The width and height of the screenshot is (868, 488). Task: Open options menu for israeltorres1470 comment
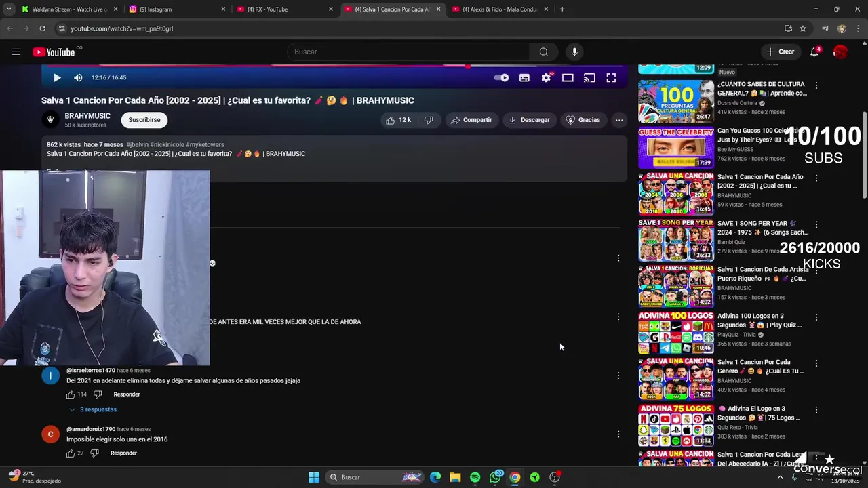(618, 375)
